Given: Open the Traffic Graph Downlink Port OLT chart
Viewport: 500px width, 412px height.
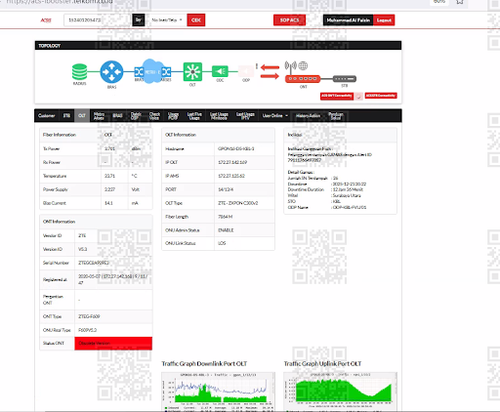Looking at the screenshot, I should coord(218,391).
